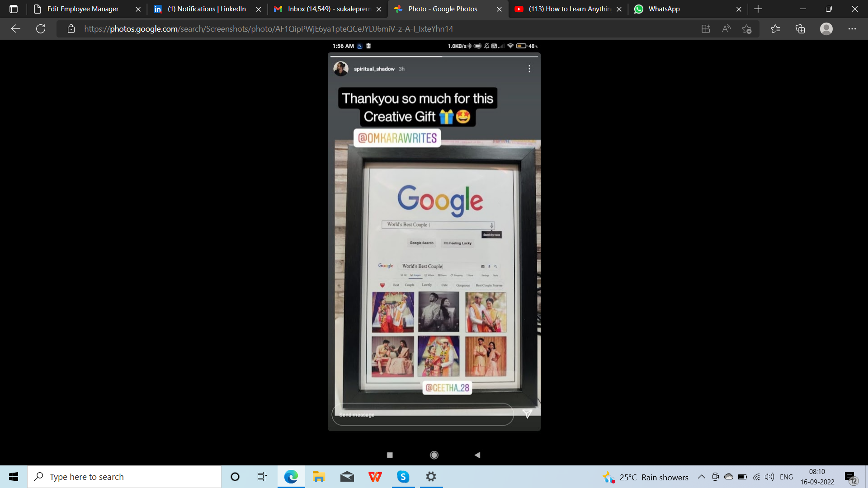Image resolution: width=868 pixels, height=488 pixels.
Task: Open Task View
Action: tap(262, 477)
